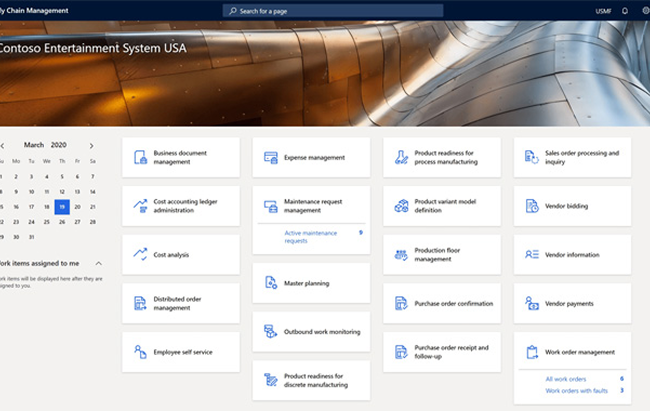650x411 pixels.
Task: Click the Cost accounting ledger administration icon
Action: (141, 206)
